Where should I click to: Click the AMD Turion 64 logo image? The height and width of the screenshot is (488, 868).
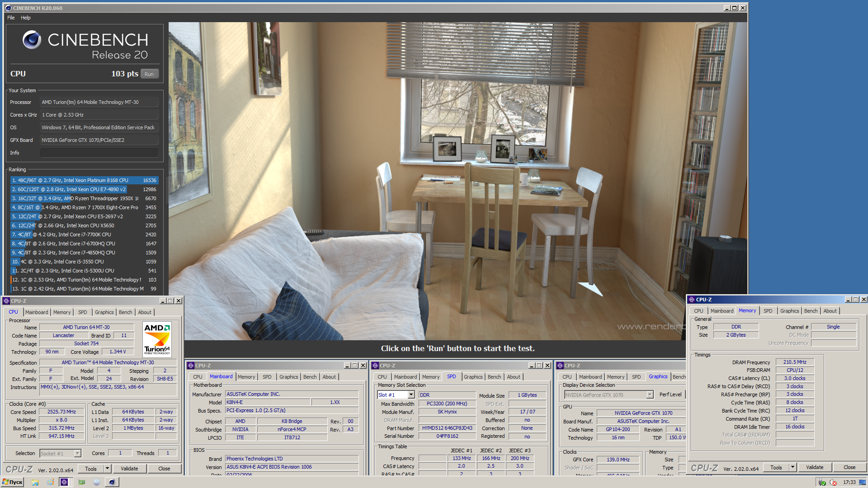tap(157, 339)
